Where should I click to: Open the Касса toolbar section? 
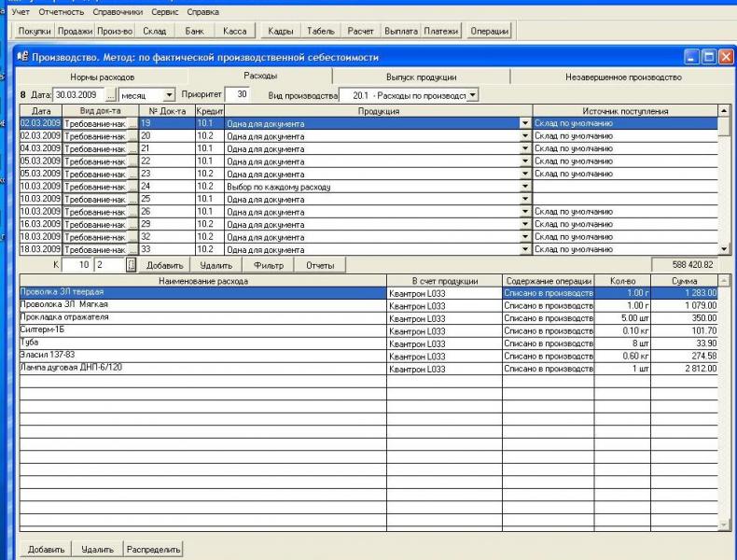pos(234,31)
